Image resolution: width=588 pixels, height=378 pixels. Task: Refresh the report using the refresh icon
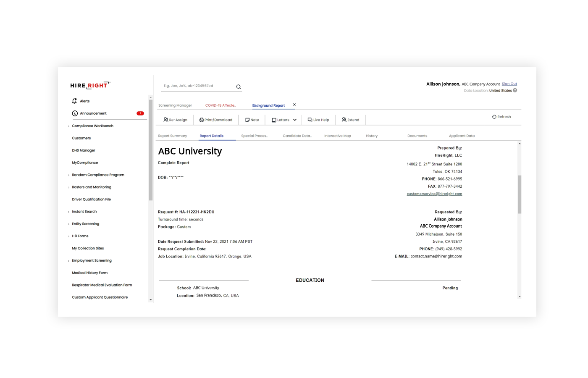(493, 117)
